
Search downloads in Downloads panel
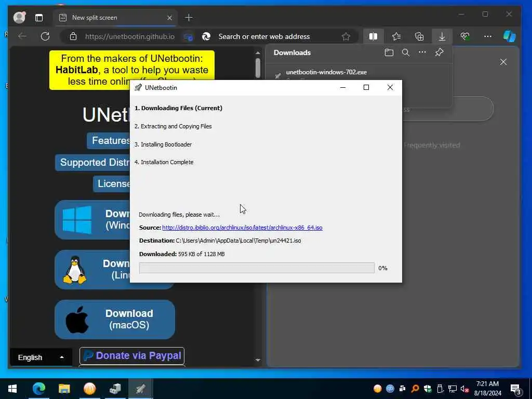(406, 52)
